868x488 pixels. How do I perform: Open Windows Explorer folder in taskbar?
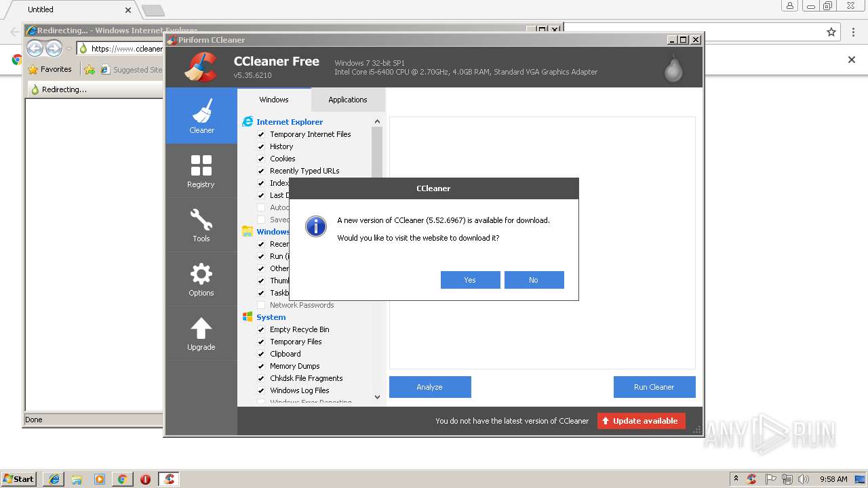point(77,479)
